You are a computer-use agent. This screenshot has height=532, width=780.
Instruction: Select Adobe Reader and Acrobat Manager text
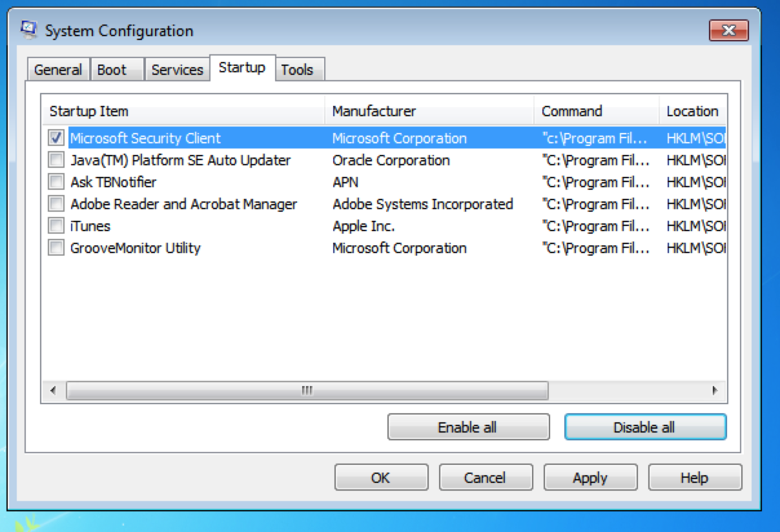tap(184, 204)
